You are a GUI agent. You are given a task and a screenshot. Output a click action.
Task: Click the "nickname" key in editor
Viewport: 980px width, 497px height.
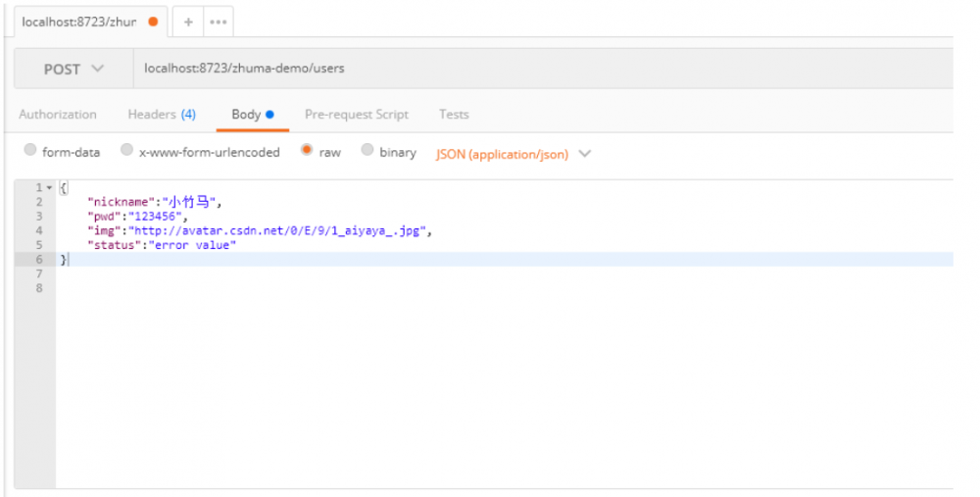[122, 202]
